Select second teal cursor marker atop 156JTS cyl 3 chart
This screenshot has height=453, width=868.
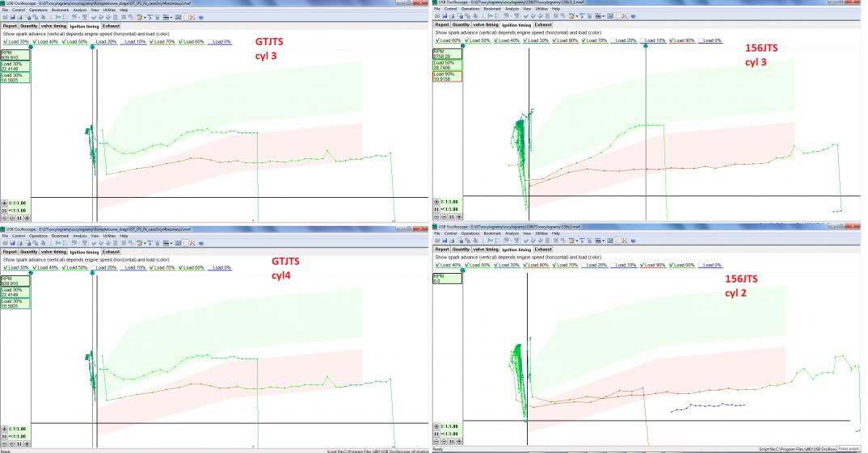click(x=646, y=45)
